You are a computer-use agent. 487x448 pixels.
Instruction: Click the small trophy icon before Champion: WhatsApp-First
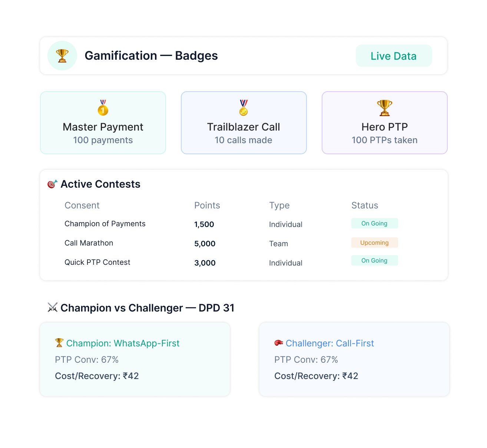(x=59, y=343)
